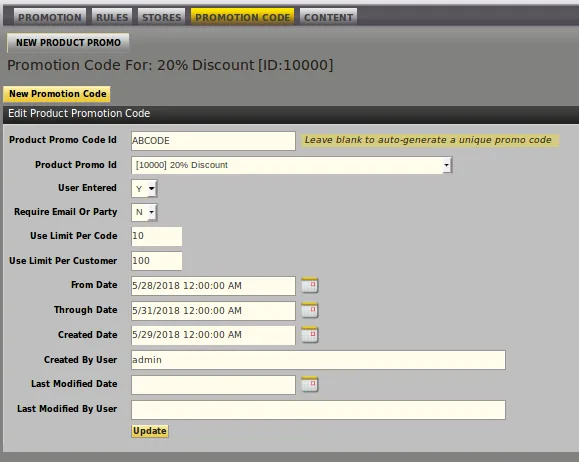Click the Created By User text field
579x462 pixels.
[x=318, y=360]
